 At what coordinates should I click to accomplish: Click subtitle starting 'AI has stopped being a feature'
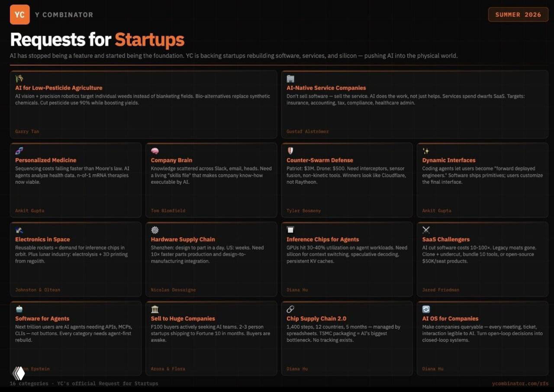click(234, 56)
